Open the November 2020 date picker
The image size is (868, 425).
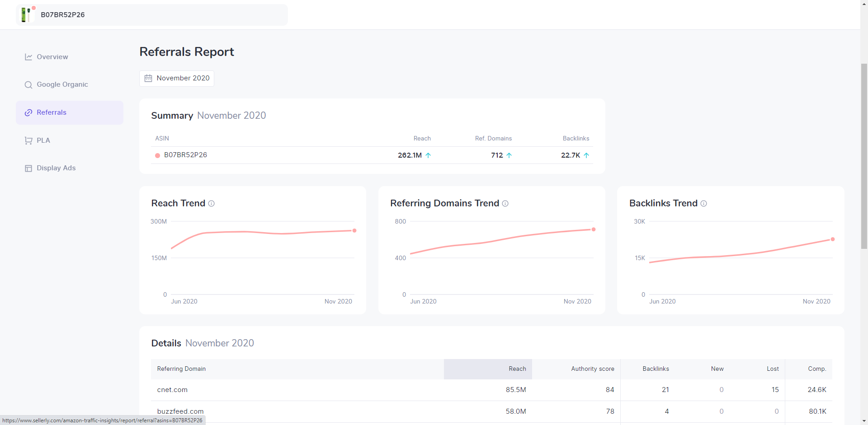click(177, 78)
